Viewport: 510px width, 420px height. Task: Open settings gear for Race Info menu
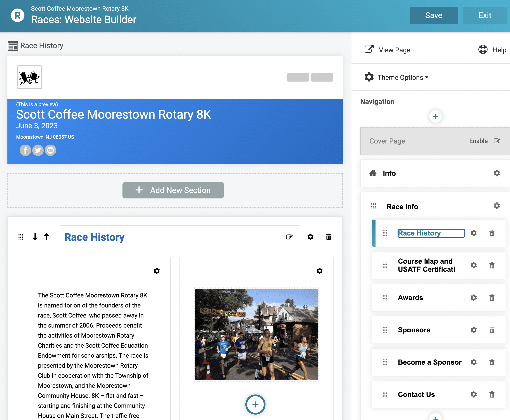coord(497,206)
